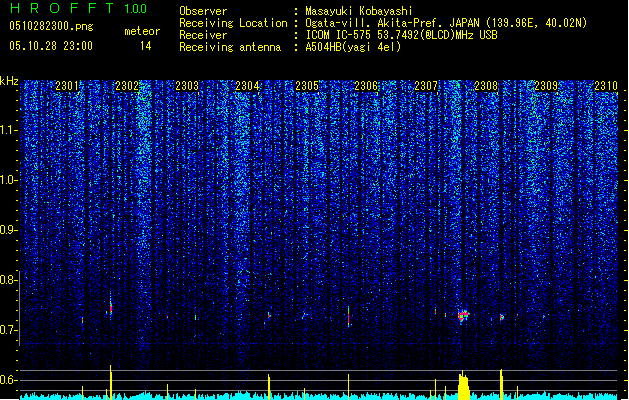The image size is (629, 400).
Task: Click the meteor count value 14
Action: point(146,46)
